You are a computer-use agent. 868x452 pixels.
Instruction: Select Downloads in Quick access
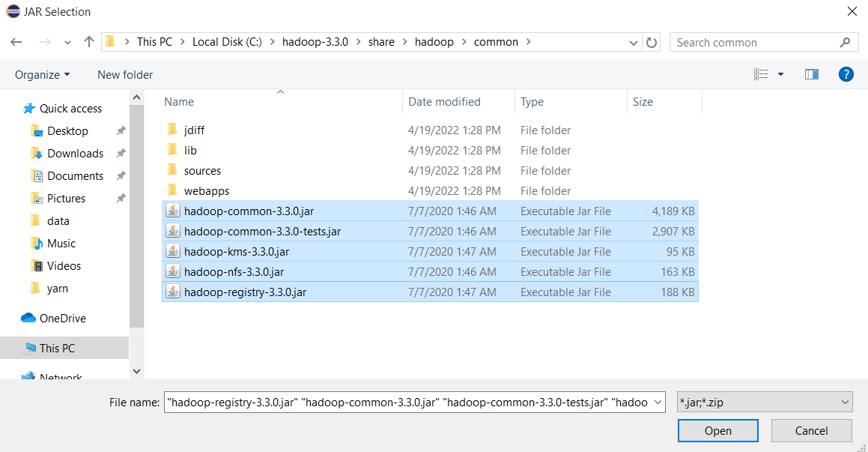[x=75, y=153]
